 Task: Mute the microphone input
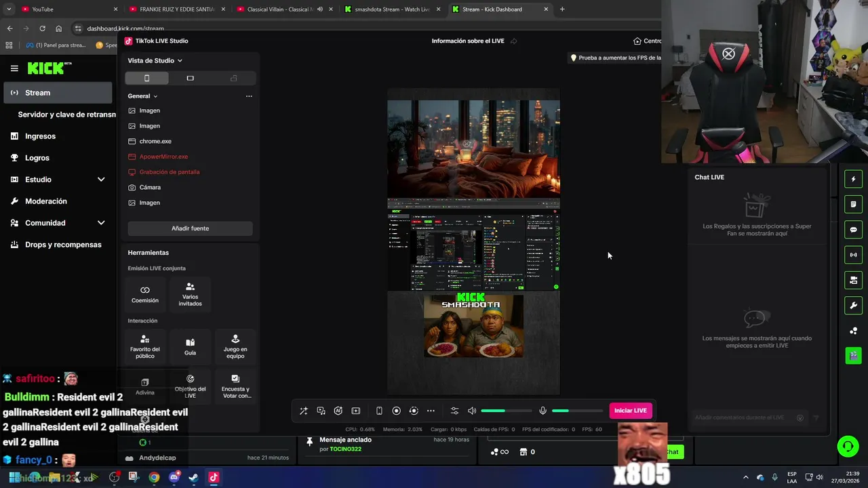coord(542,411)
